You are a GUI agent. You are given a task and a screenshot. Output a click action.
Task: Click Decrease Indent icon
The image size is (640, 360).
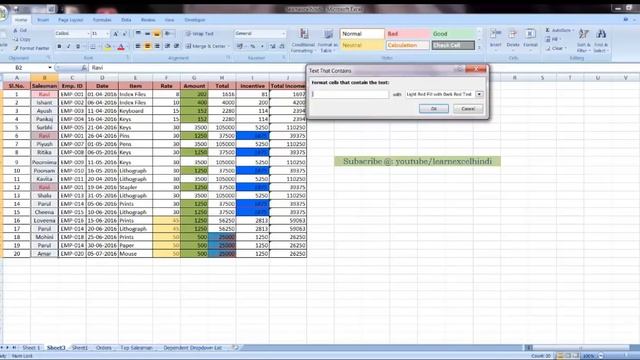tap(167, 46)
